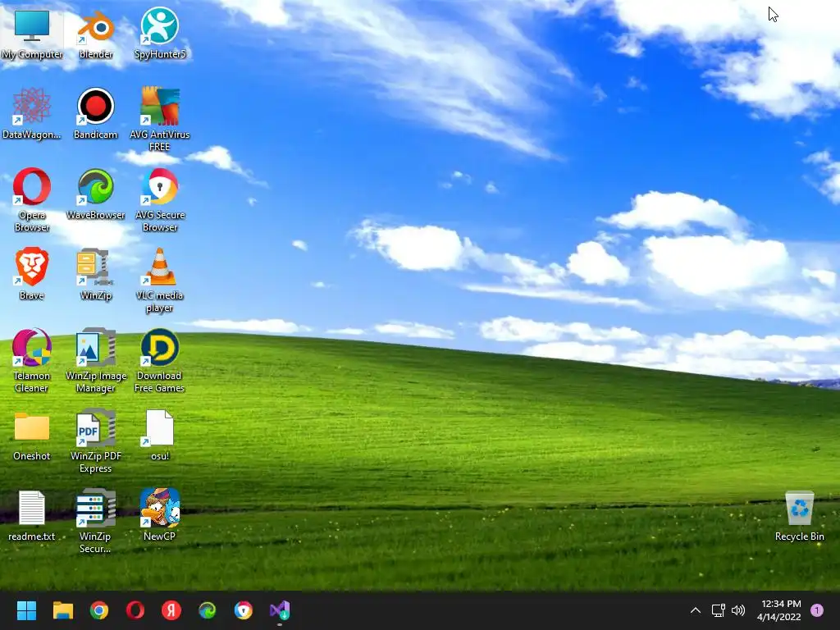
Task: Open File Explorer from the taskbar
Action: click(x=62, y=610)
